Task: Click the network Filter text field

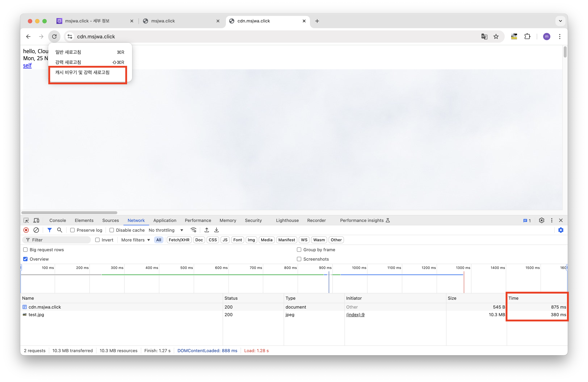Action: [59, 240]
